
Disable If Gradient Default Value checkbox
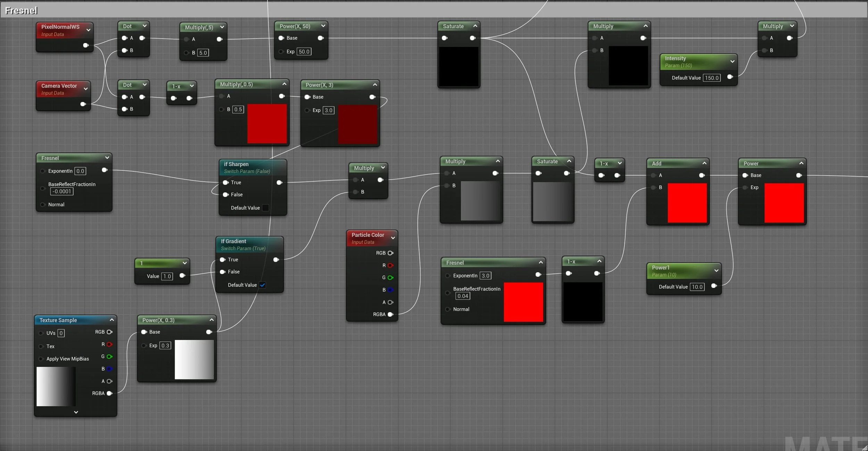pyautogui.click(x=263, y=285)
